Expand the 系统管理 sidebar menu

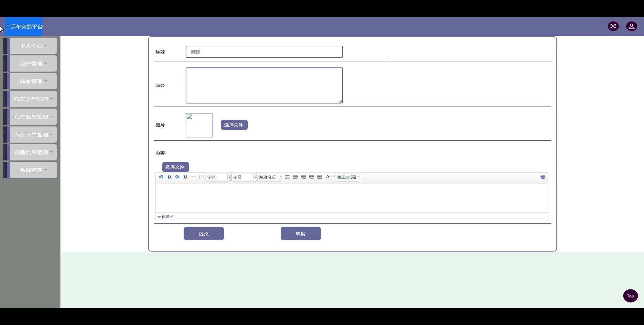[x=33, y=170]
